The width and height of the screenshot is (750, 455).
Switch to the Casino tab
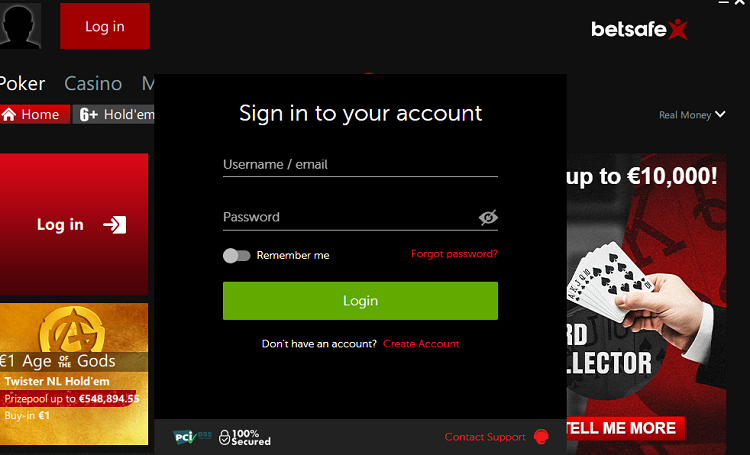93,84
